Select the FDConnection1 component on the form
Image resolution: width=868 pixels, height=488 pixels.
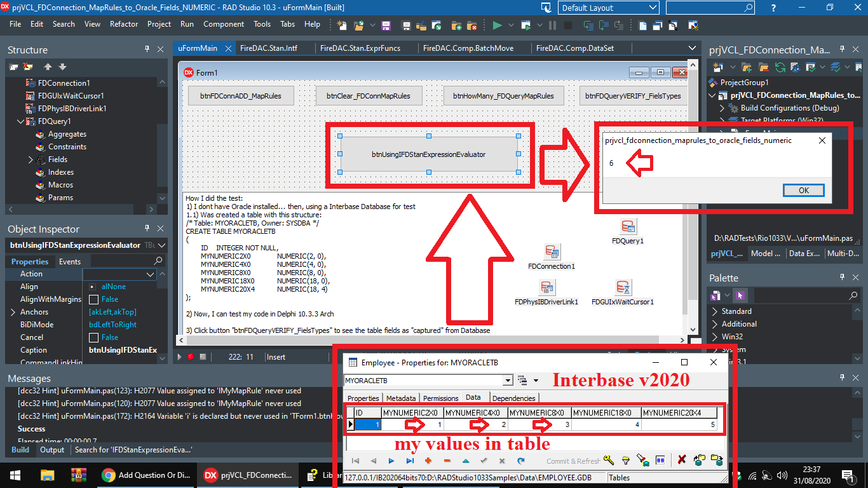552,253
